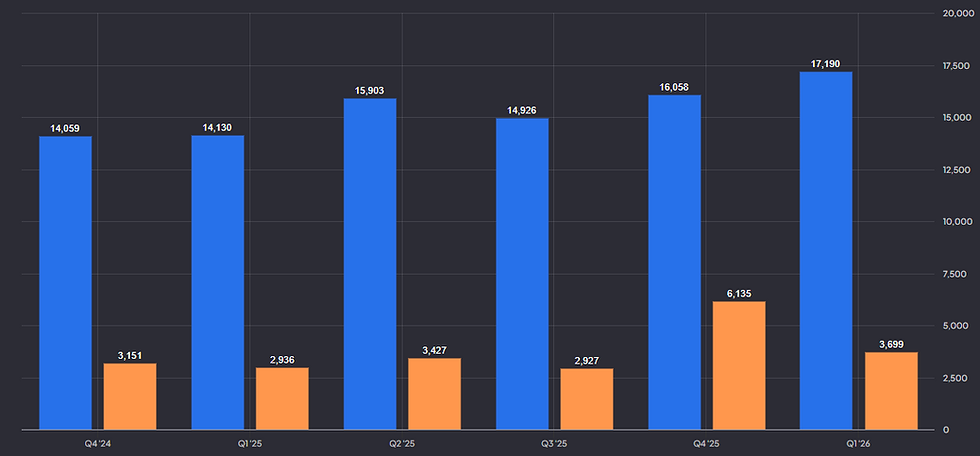Click the blue Q2'25 bar labeled 15,903
This screenshot has width=980, height=456.
(370, 264)
